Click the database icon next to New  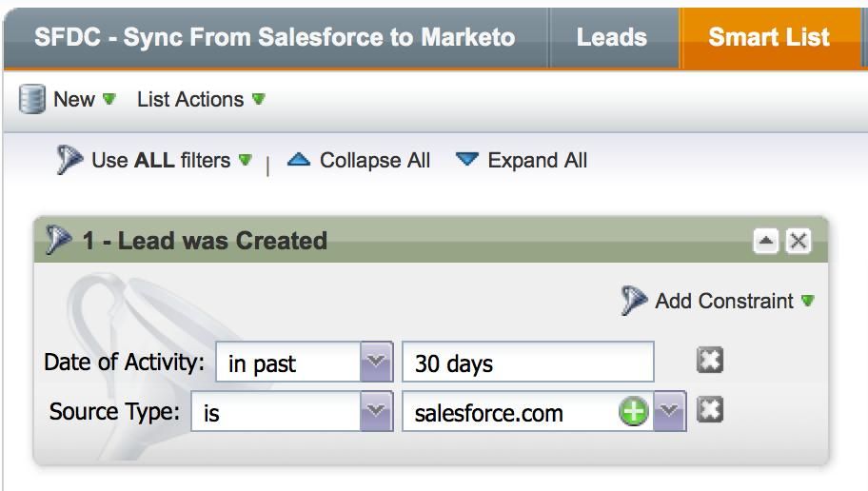pyautogui.click(x=33, y=100)
